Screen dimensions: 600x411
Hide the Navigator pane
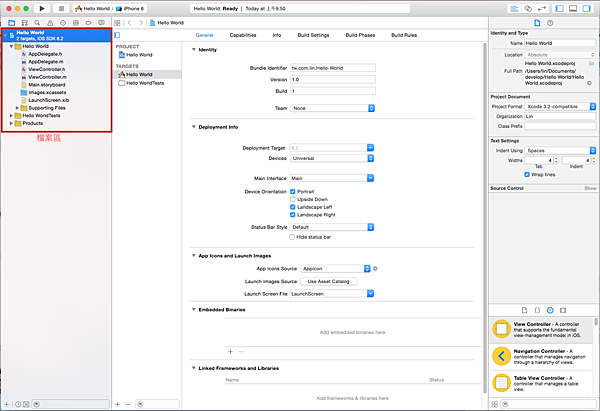coord(559,8)
